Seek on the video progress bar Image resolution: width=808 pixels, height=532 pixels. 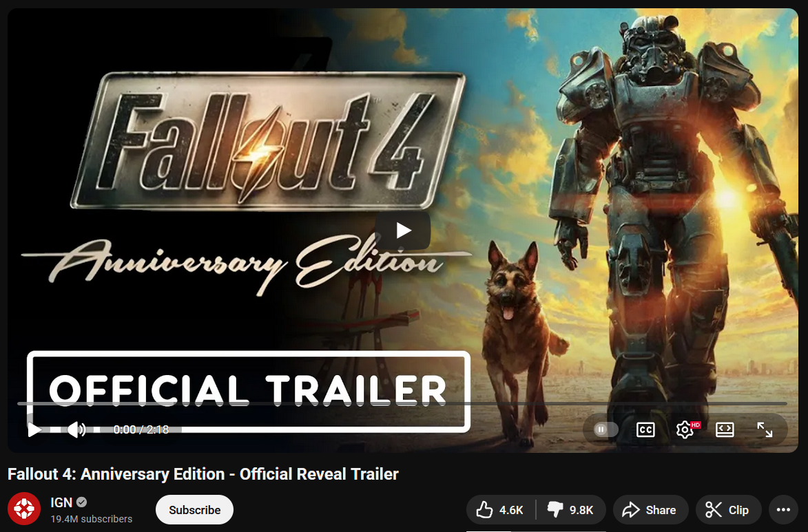(x=402, y=404)
